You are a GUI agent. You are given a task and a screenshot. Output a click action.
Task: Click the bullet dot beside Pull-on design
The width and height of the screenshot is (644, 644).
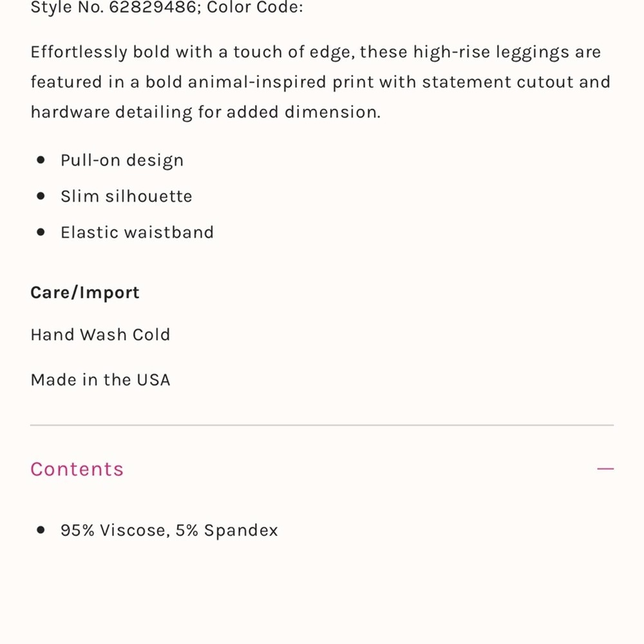[x=41, y=160]
